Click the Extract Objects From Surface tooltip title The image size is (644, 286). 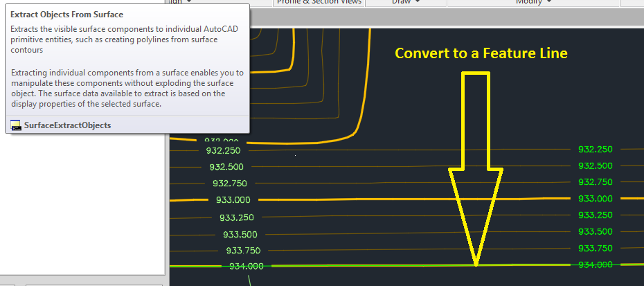coord(66,15)
